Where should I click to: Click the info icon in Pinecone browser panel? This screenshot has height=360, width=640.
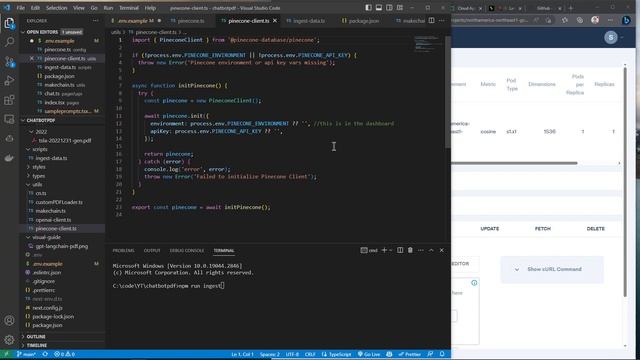[474, 283]
